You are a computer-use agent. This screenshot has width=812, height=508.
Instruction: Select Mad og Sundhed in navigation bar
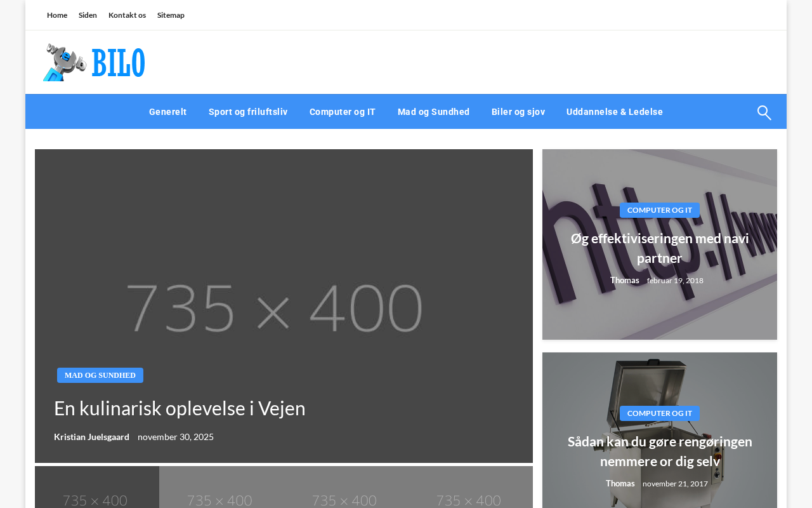tap(434, 112)
